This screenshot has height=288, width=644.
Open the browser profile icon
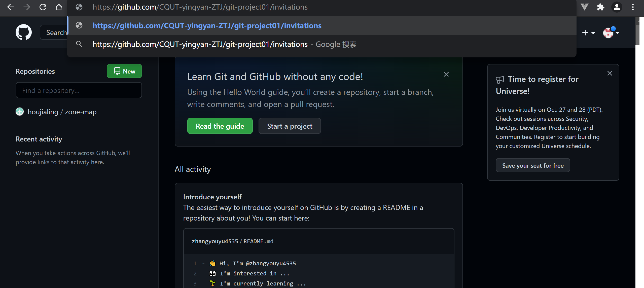[617, 7]
